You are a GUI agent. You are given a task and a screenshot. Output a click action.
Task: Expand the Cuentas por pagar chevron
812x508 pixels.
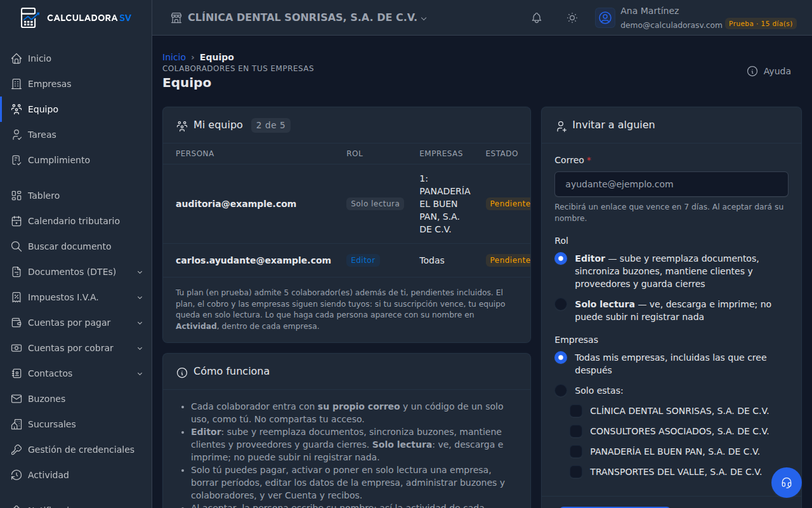[x=140, y=323]
